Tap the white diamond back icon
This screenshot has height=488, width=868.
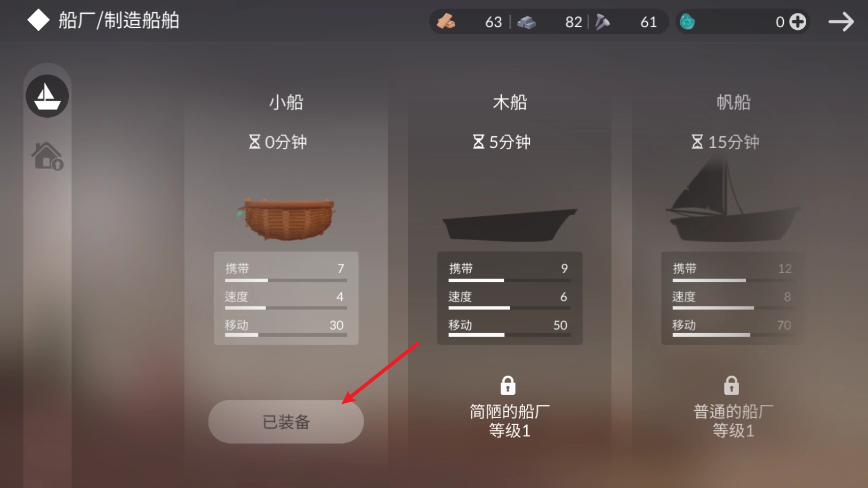click(x=38, y=20)
